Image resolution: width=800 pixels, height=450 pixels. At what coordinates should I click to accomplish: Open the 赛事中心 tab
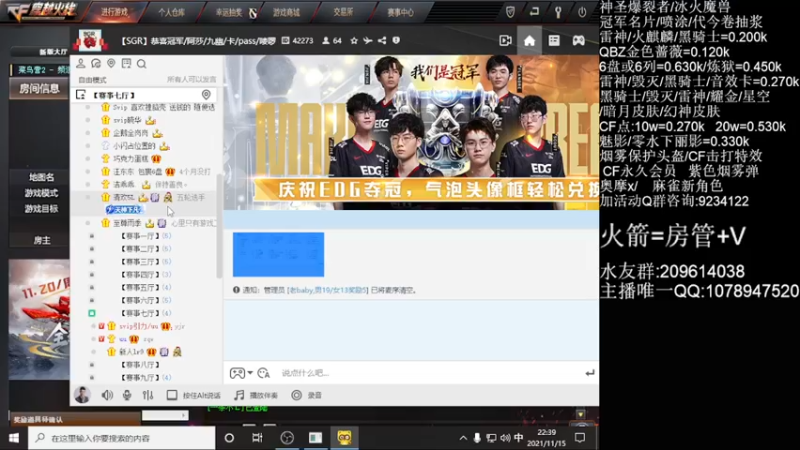tap(400, 12)
